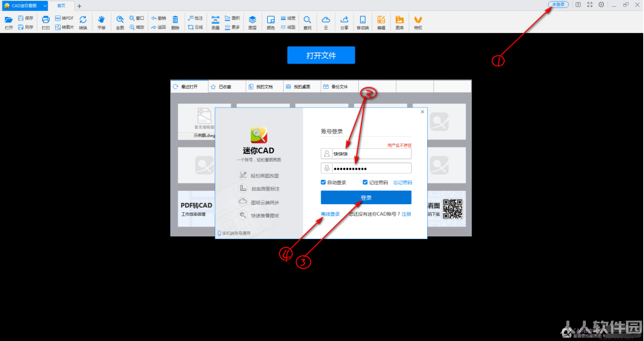Click the password input field
This screenshot has height=341, width=644.
click(366, 168)
